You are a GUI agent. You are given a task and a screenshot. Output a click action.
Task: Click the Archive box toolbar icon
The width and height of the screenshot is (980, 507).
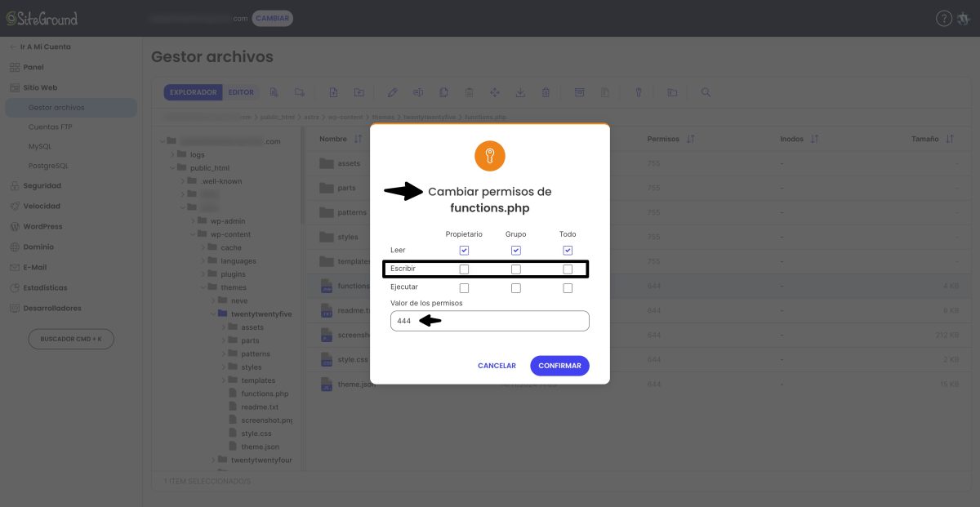[579, 92]
